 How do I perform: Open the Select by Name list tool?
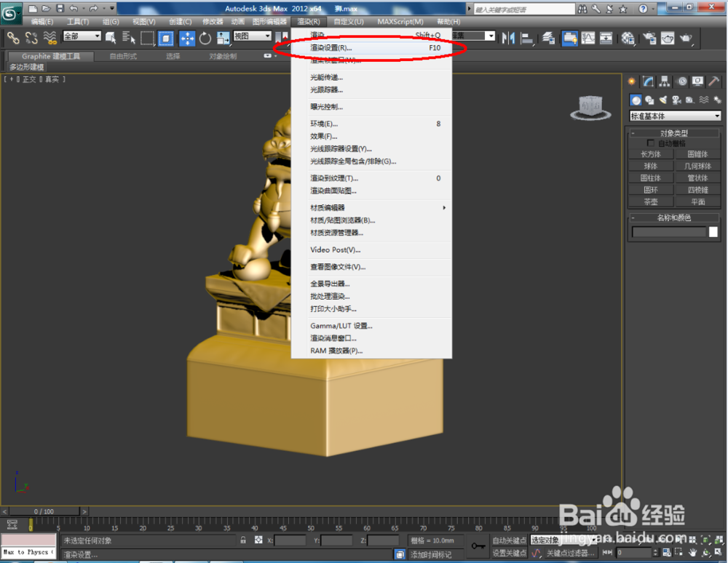tap(129, 38)
